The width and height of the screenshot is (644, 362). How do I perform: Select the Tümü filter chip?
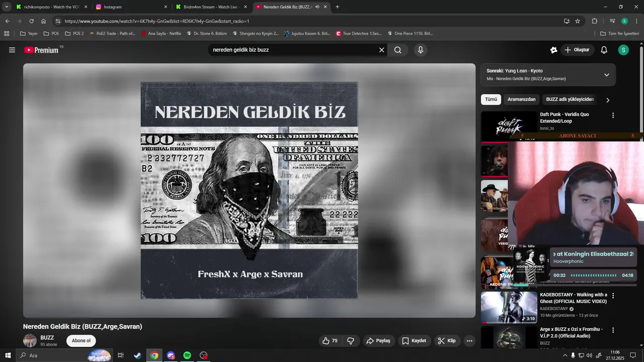(x=491, y=100)
